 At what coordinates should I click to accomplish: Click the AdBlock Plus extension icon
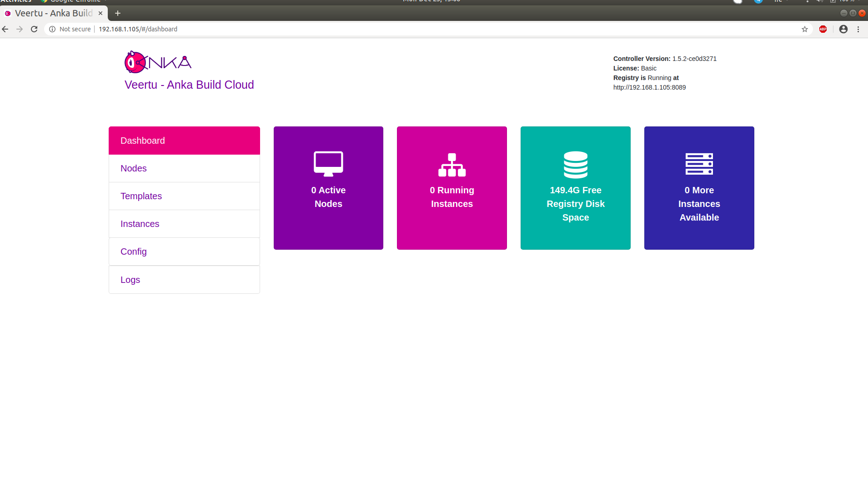(x=823, y=29)
